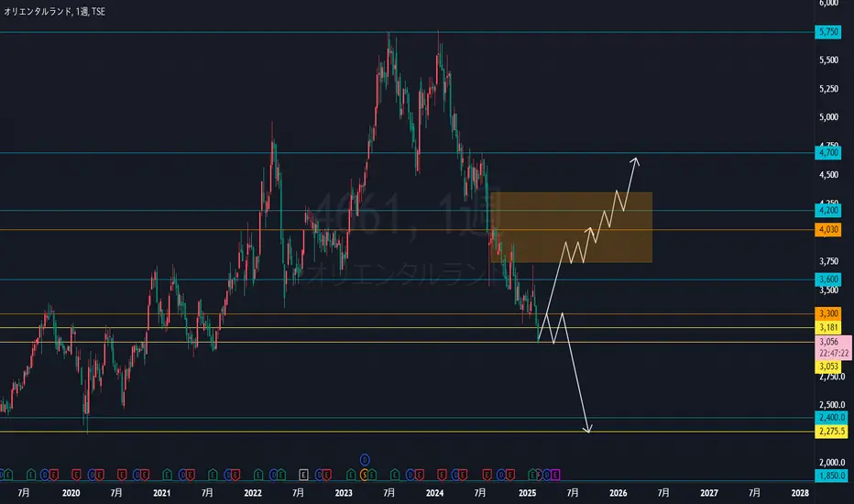Click the yellow 2,275.5 price label
The height and width of the screenshot is (504, 854).
pos(832,432)
